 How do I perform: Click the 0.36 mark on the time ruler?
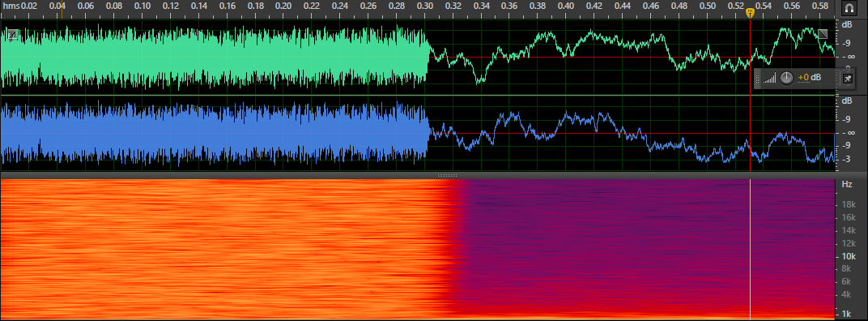click(509, 6)
